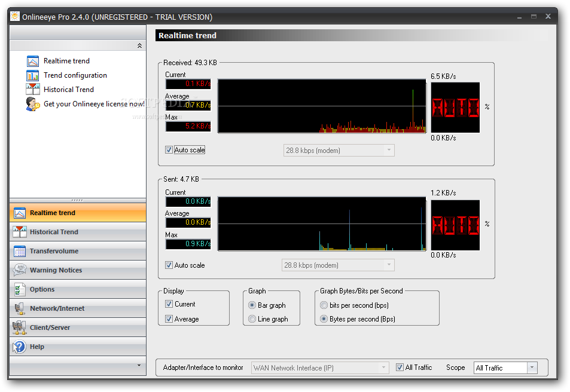Click the Historical Trend icon in navigation bar
The height and width of the screenshot is (392, 570).
click(20, 232)
